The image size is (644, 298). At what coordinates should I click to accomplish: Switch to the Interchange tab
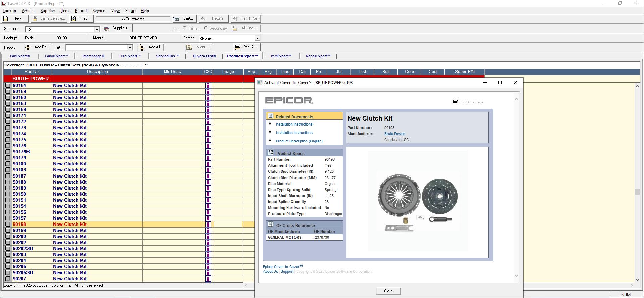point(93,56)
